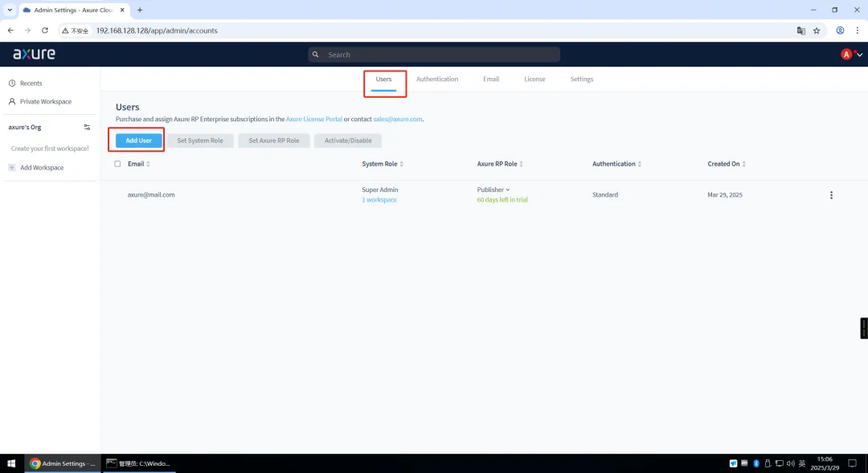Switch to the Authentication tab

(x=437, y=80)
